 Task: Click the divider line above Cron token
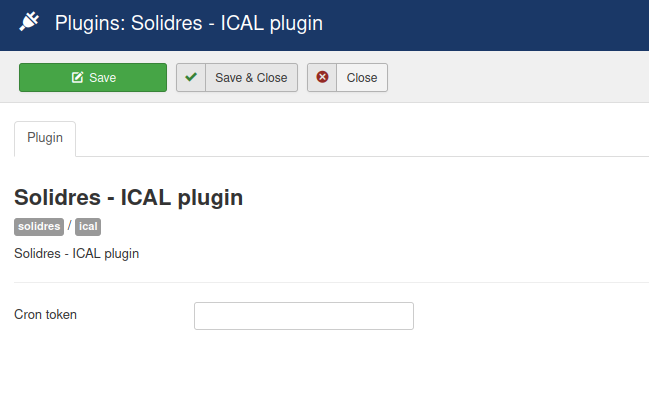coord(331,283)
